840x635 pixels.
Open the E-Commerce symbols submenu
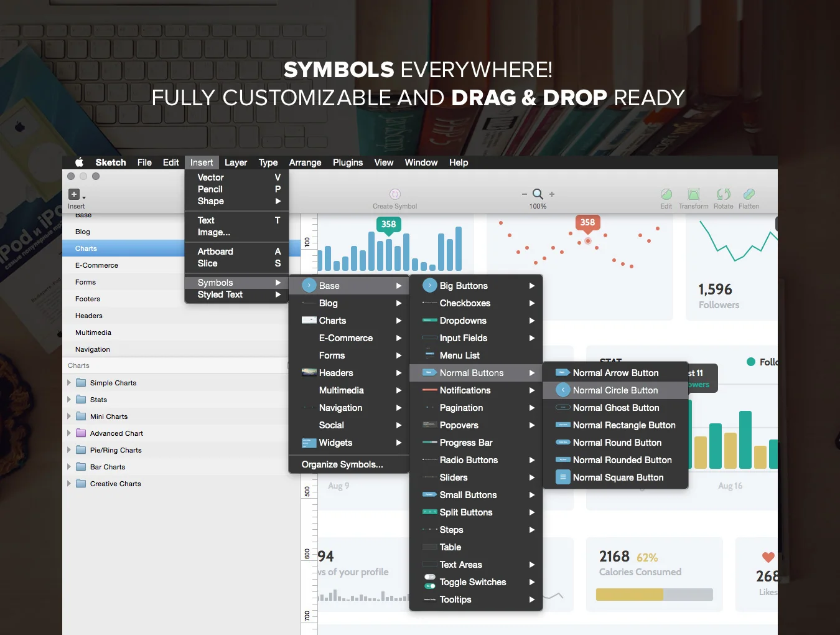pyautogui.click(x=348, y=338)
